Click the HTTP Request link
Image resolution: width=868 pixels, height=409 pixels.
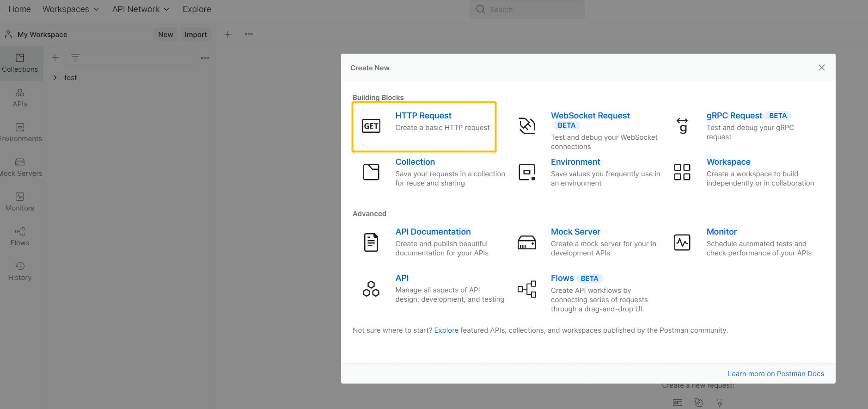click(423, 116)
